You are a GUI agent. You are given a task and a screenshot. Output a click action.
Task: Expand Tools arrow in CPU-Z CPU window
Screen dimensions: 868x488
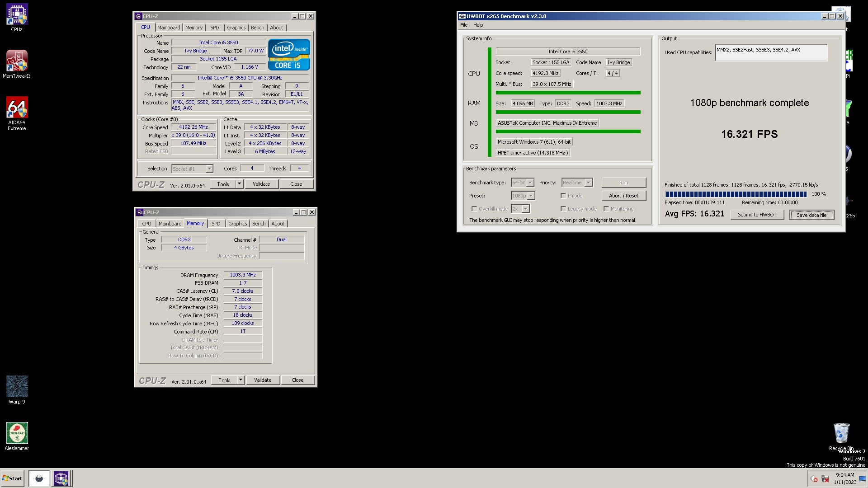point(240,184)
